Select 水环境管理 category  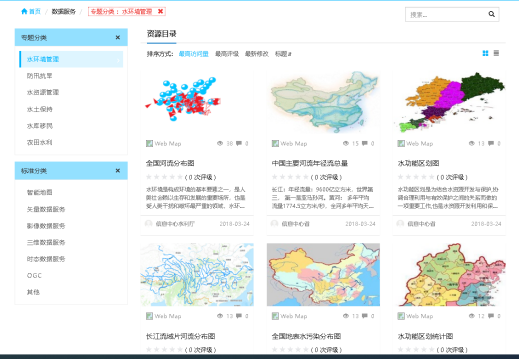coord(71,59)
